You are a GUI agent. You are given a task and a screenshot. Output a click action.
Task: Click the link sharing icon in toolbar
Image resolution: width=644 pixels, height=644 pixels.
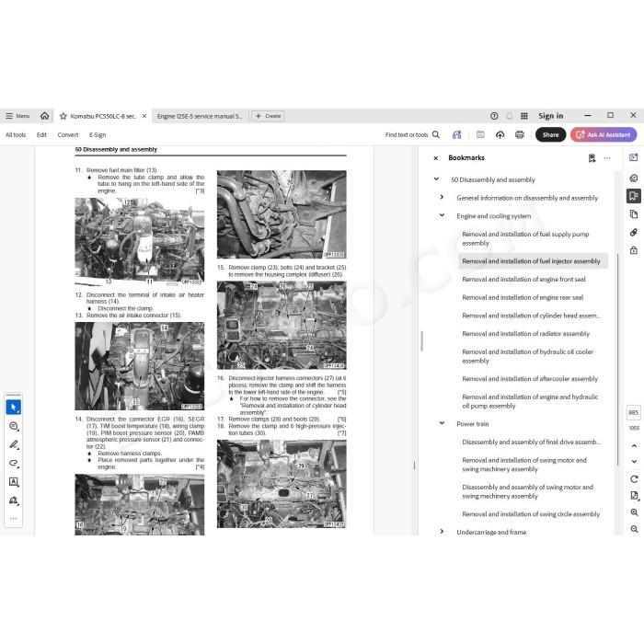[x=456, y=134]
